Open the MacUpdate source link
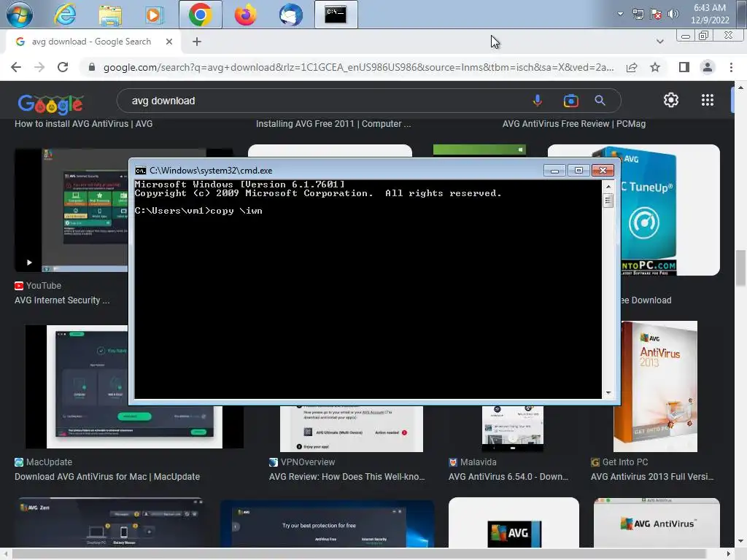The width and height of the screenshot is (747, 560). 43,462
